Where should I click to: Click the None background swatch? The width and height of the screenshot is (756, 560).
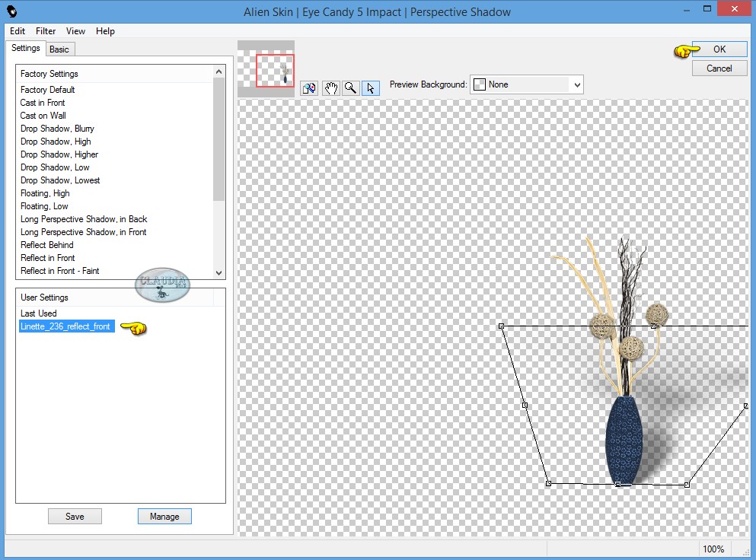tap(479, 84)
